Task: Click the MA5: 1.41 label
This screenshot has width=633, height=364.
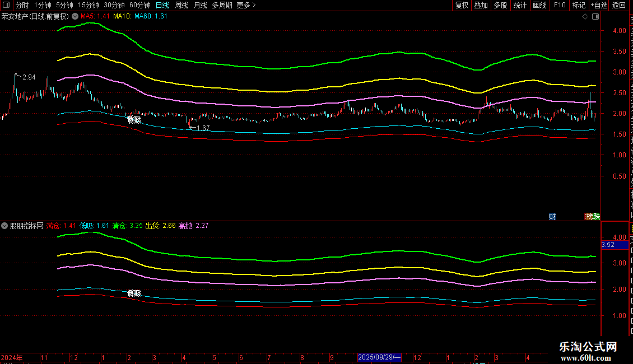Action: pos(95,17)
